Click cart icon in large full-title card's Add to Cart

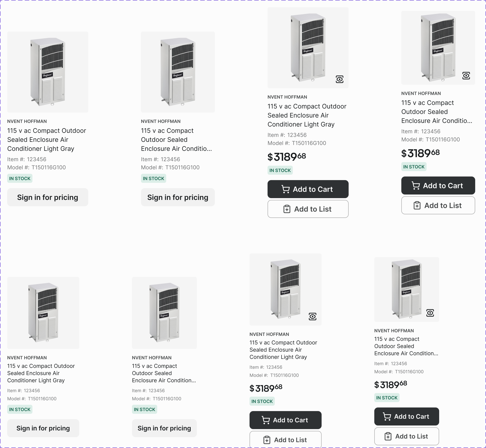(285, 189)
